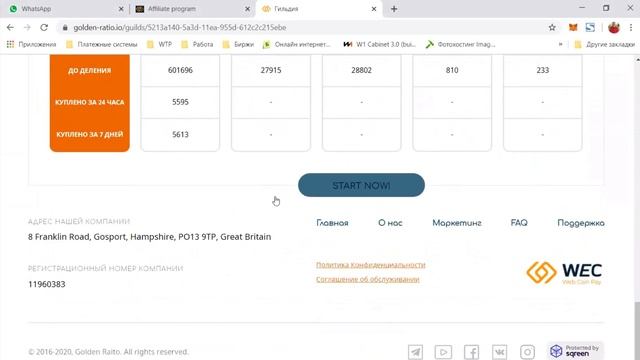Open the Telegram social icon in footer
This screenshot has width=640, height=360.
(x=415, y=351)
